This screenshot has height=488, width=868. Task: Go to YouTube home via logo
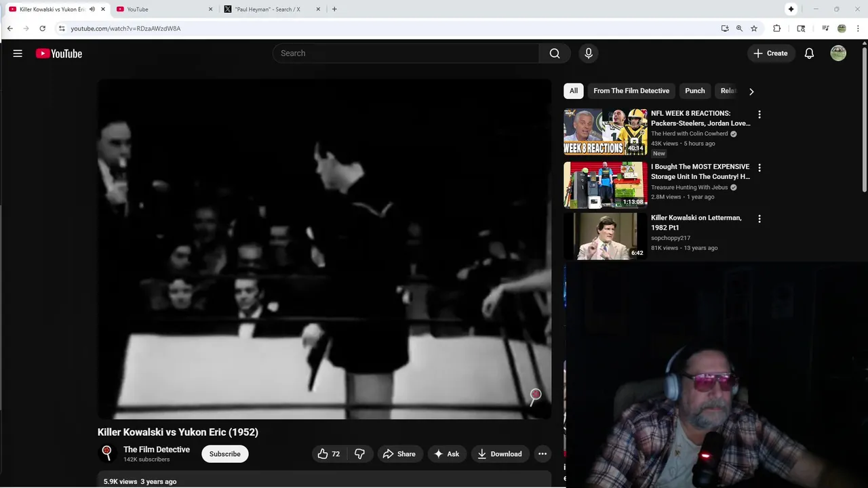pos(59,54)
